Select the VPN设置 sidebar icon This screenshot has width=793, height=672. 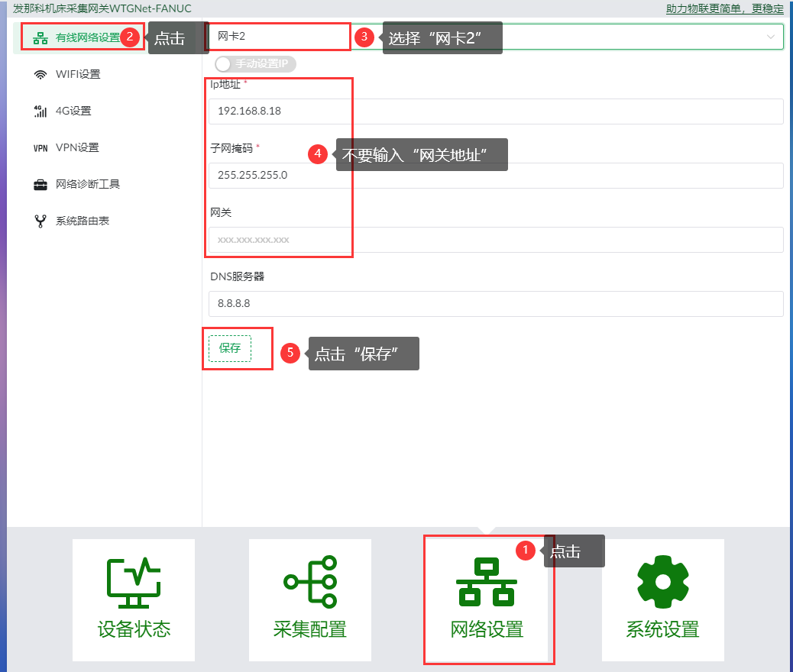(40, 147)
